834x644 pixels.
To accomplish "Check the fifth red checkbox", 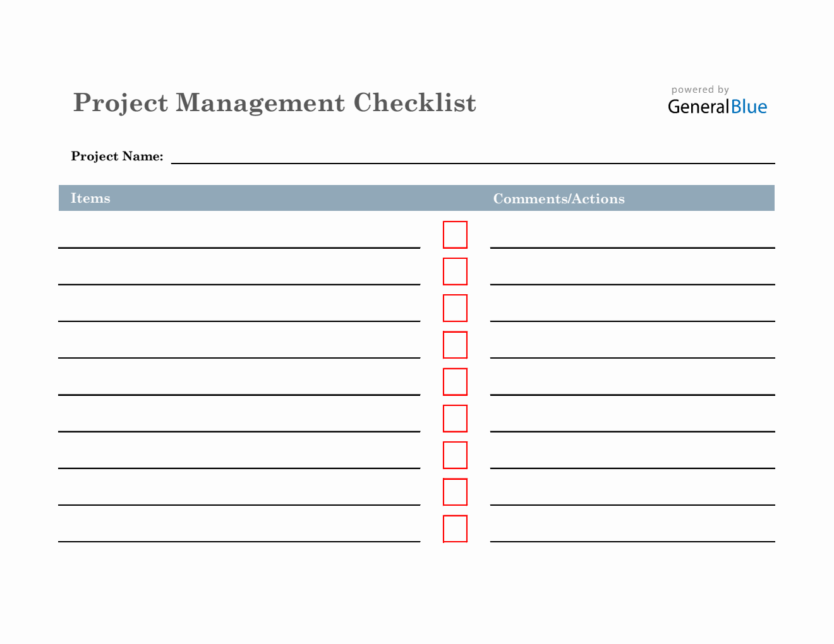I will (455, 381).
